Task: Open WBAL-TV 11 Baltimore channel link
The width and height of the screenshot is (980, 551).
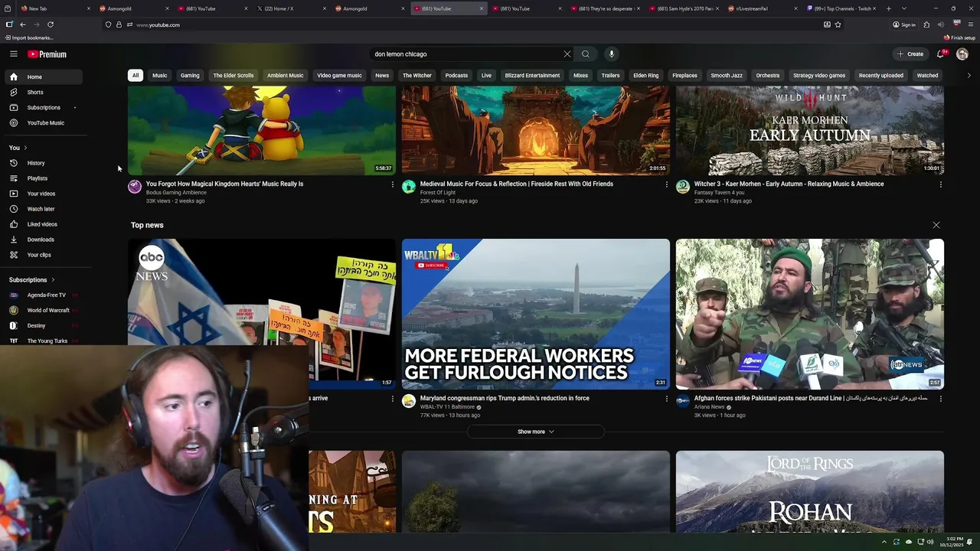Action: (x=447, y=407)
